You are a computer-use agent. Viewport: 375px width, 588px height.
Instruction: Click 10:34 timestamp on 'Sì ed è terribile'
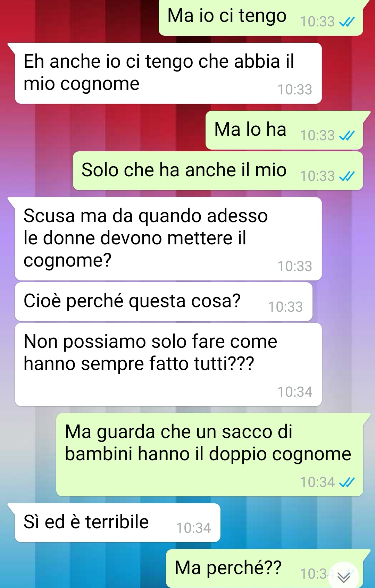pos(193,528)
